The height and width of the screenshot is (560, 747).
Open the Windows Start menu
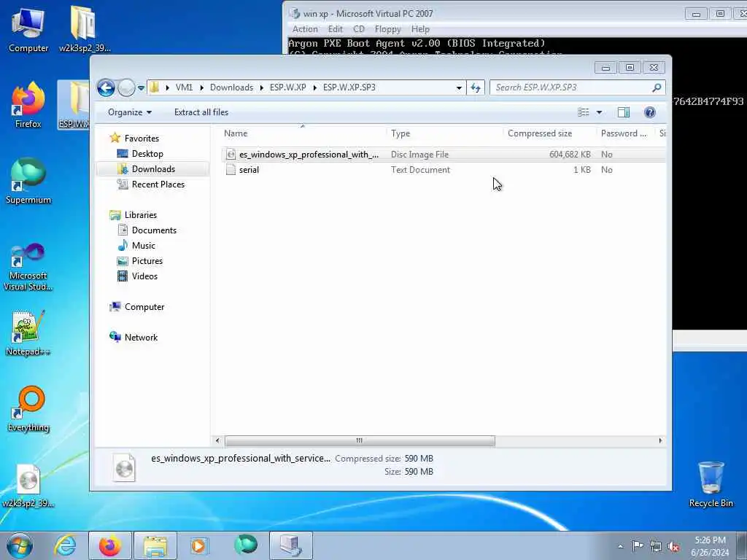point(20,545)
